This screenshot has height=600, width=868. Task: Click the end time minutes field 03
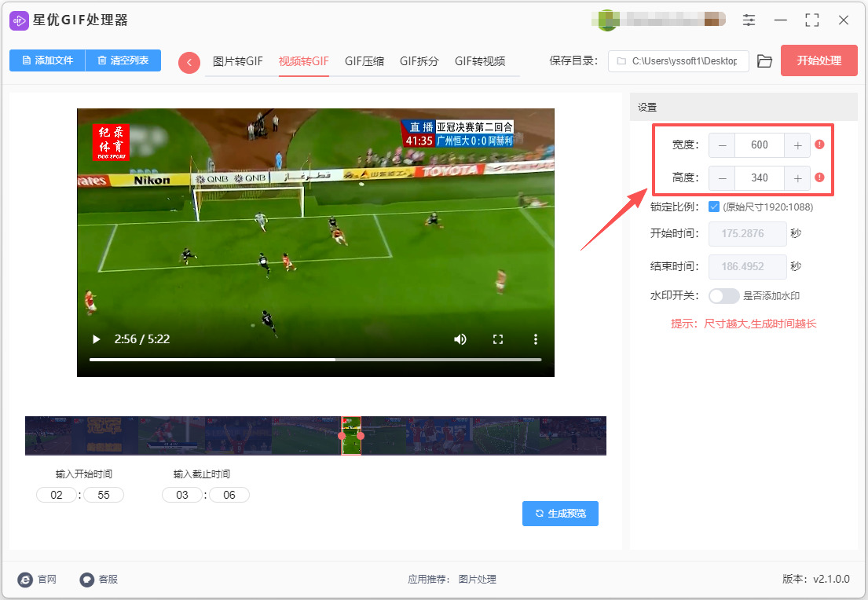coord(182,495)
